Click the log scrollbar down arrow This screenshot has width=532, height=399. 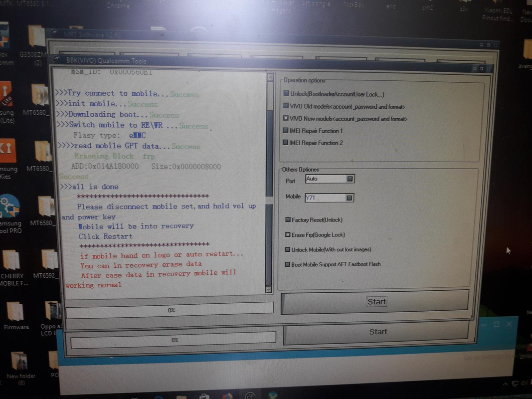[x=268, y=289]
